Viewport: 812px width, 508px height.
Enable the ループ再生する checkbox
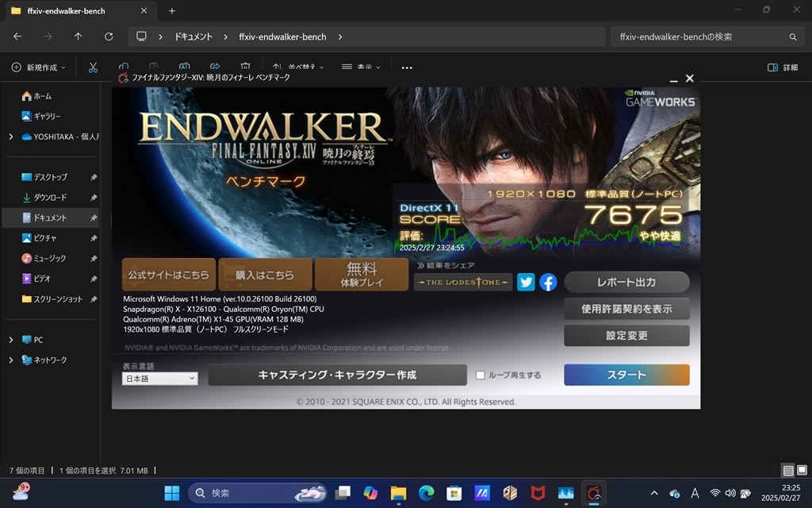pyautogui.click(x=479, y=374)
